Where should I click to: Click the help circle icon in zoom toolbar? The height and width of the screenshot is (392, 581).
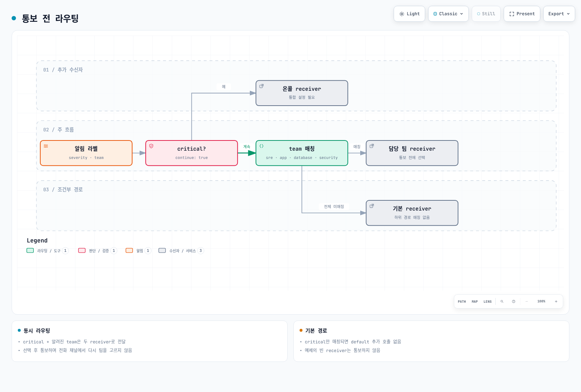(x=513, y=302)
